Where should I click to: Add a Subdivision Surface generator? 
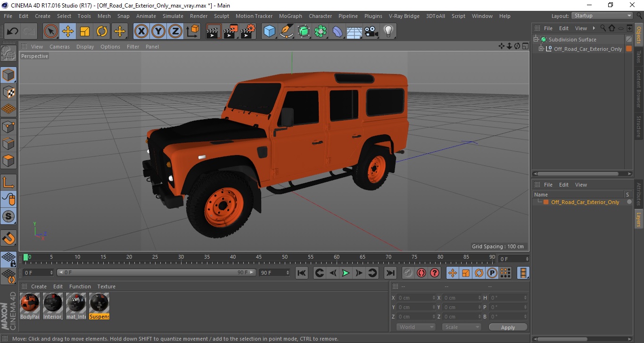pos(304,32)
